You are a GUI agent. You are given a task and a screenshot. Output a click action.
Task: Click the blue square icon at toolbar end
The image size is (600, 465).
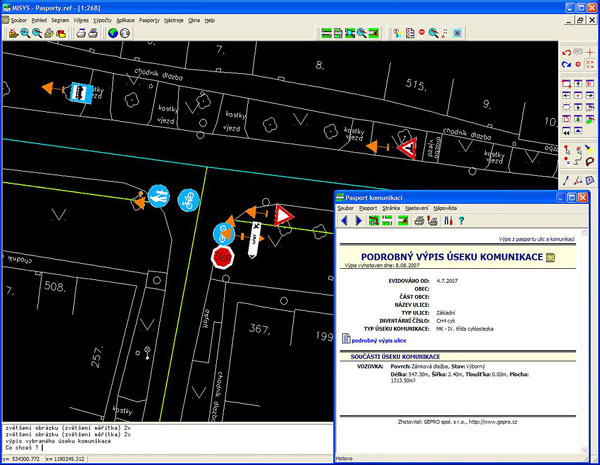click(x=457, y=33)
